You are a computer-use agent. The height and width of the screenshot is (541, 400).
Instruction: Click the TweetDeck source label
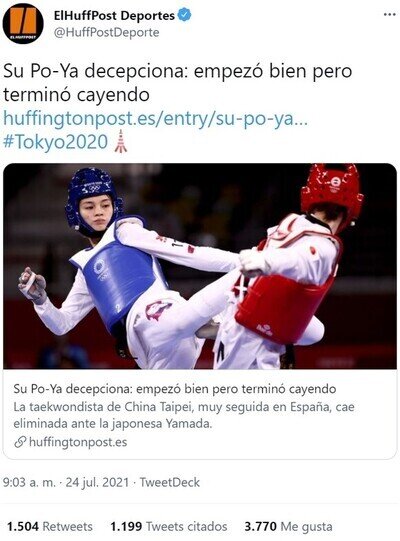click(x=169, y=482)
